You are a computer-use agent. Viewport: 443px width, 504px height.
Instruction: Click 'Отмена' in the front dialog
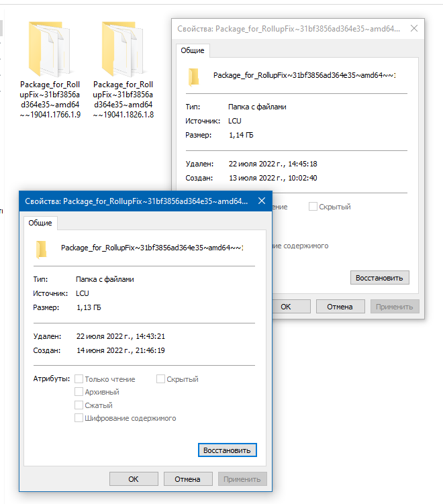(x=188, y=479)
